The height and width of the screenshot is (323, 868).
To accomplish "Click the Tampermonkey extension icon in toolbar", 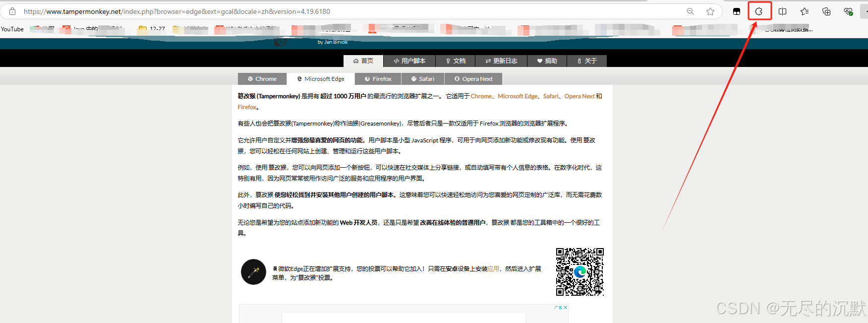I will [x=737, y=11].
